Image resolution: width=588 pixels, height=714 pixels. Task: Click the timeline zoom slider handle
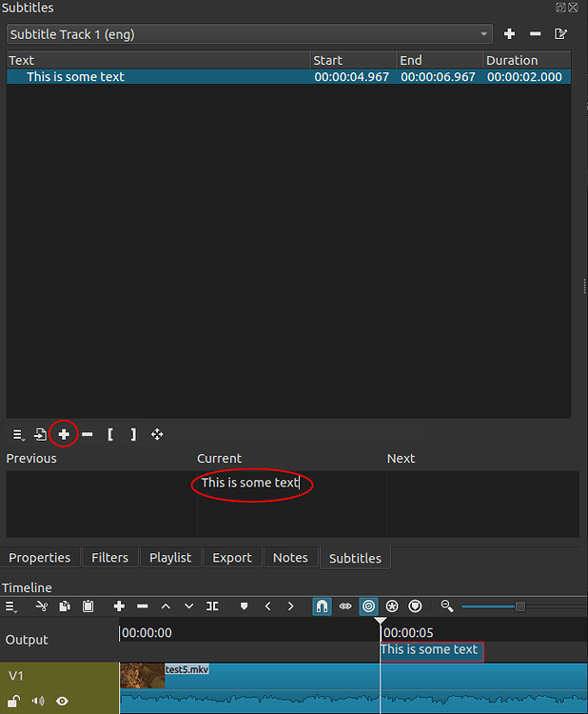click(x=520, y=606)
